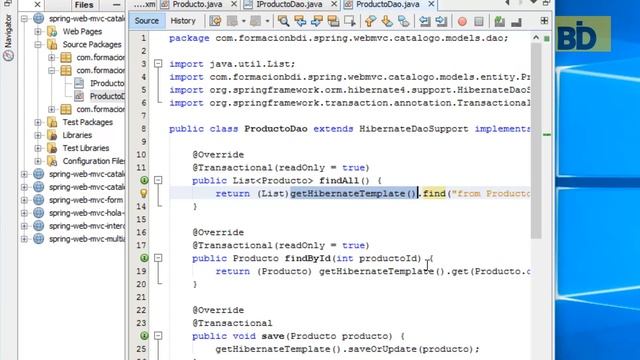Open the back navigation dropdown arrow
The width and height of the screenshot is (640, 360).
[244, 21]
